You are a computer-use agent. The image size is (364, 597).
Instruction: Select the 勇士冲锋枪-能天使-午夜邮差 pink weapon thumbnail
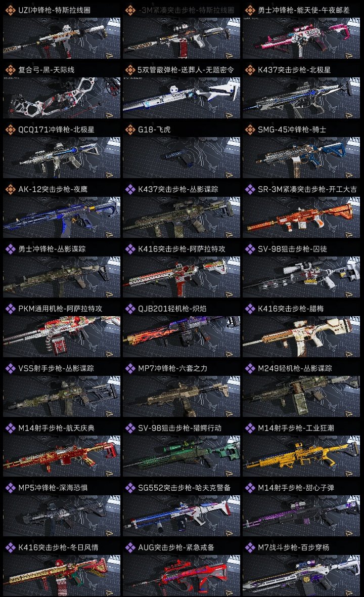[301, 38]
